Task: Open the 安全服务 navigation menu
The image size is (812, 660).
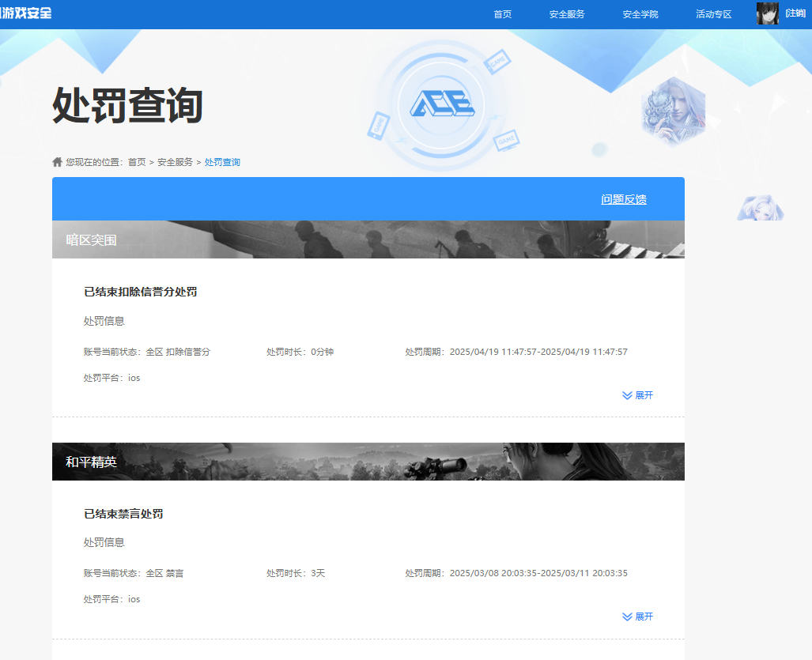Action: tap(567, 14)
